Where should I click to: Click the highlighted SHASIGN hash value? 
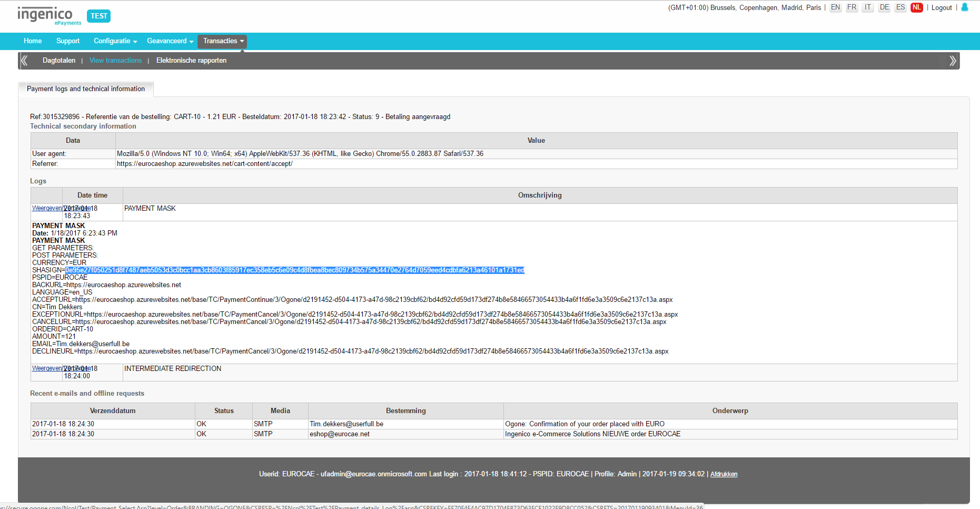[295, 270]
